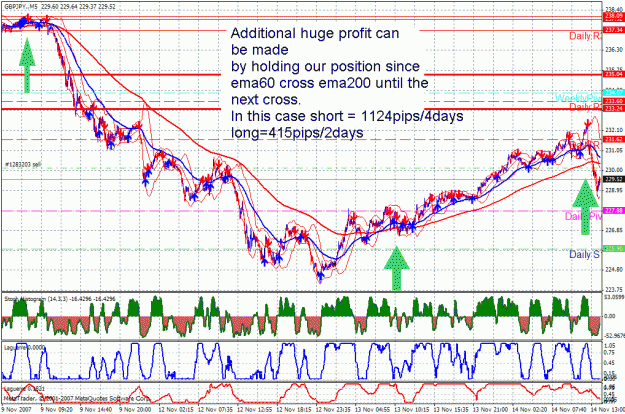
Task: Click the MetaQuotes Software Corp copyright text
Action: coord(77,398)
